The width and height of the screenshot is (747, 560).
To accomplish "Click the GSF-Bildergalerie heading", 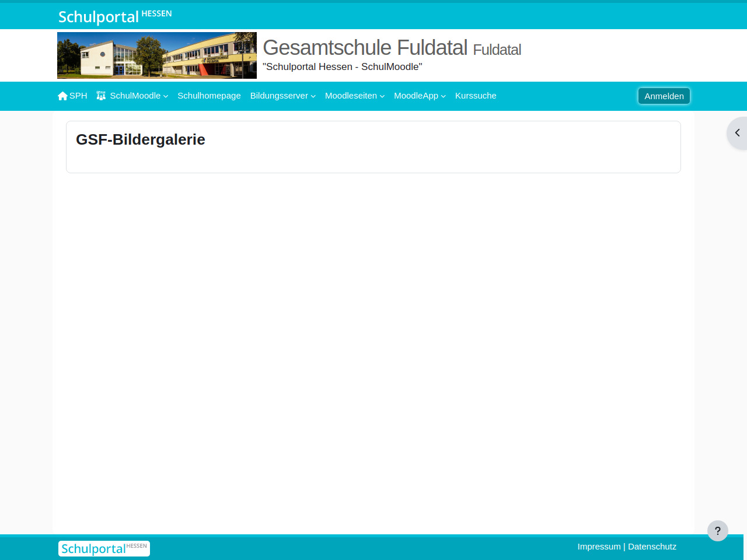I will (x=141, y=139).
